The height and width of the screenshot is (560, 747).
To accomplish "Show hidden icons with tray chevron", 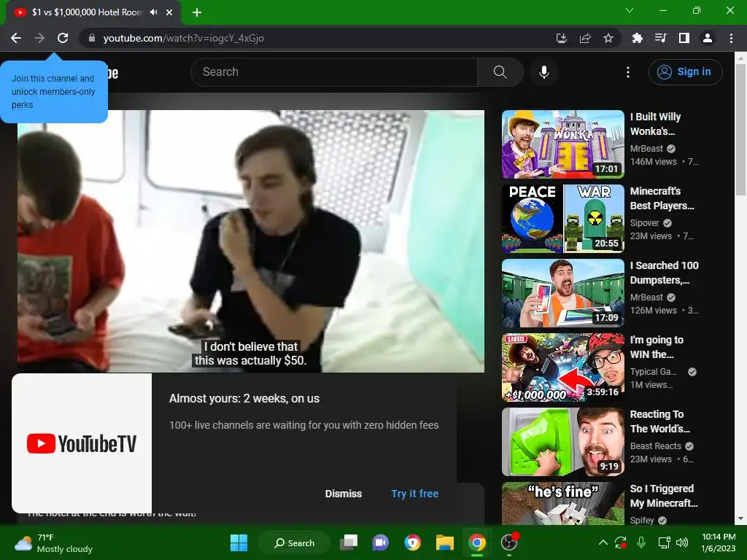I will coord(603,542).
